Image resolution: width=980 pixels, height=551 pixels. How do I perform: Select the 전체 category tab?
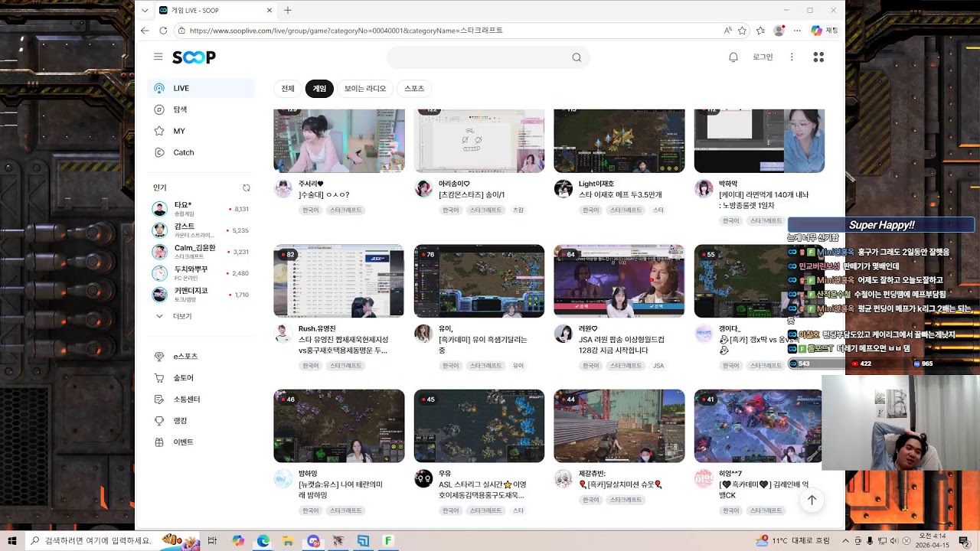tap(288, 89)
